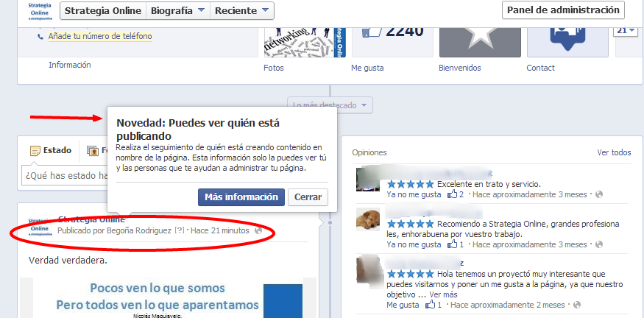Click thumbs-up count 1 on Recomiendo review
Viewport: 644px width, 318px height.
coord(456,244)
